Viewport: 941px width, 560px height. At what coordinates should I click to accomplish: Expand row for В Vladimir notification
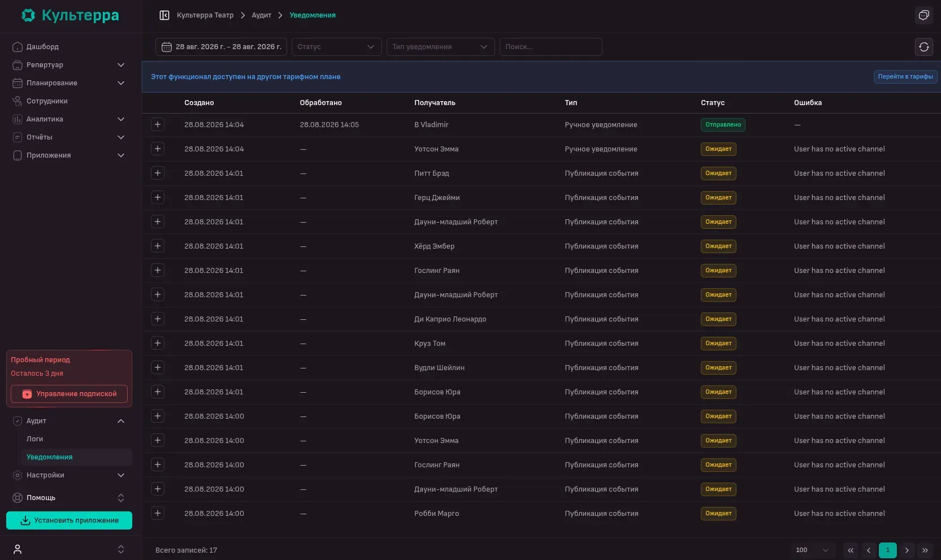158,124
